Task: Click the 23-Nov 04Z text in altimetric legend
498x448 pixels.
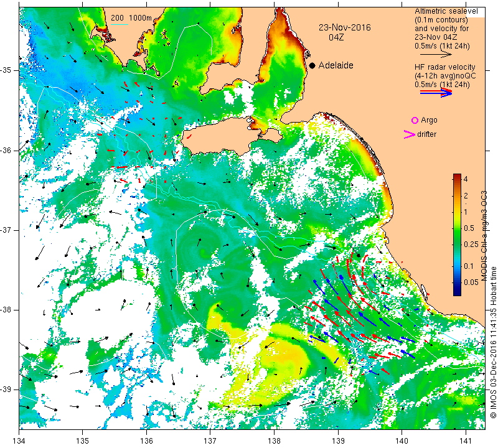Action: 435,37
